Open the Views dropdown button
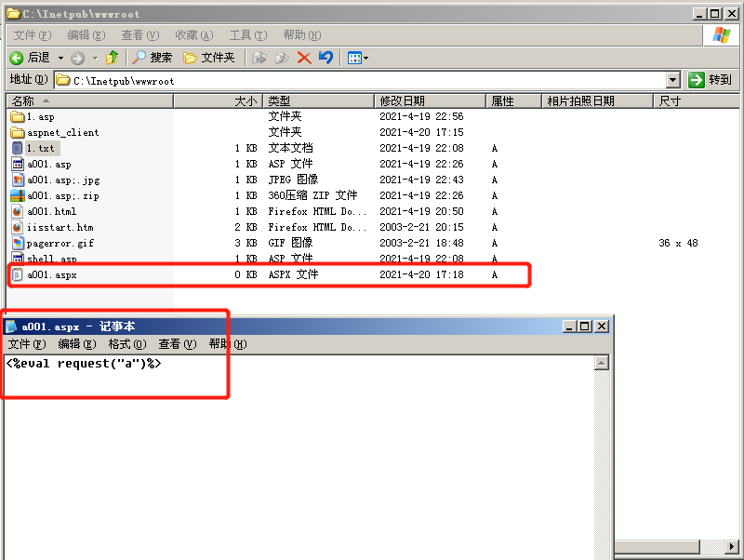The height and width of the screenshot is (560, 744). [x=358, y=58]
